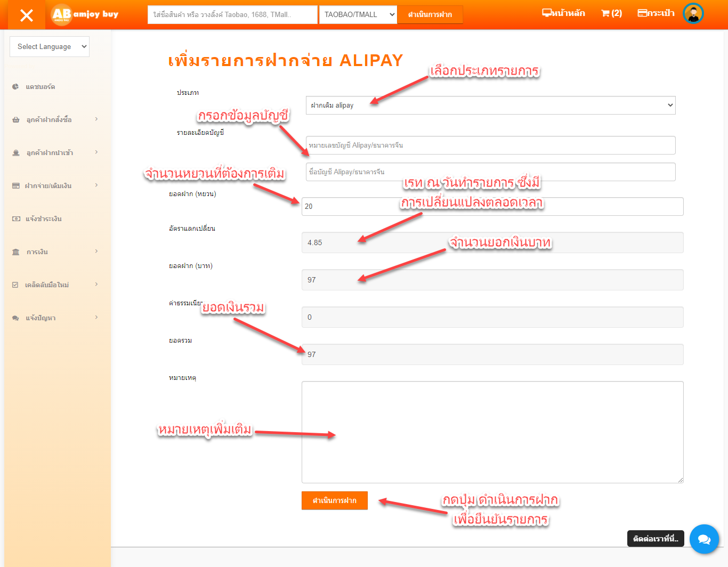Open the Amjoy Buy logo homepage
Screen dimensions: 728x567
tap(85, 14)
